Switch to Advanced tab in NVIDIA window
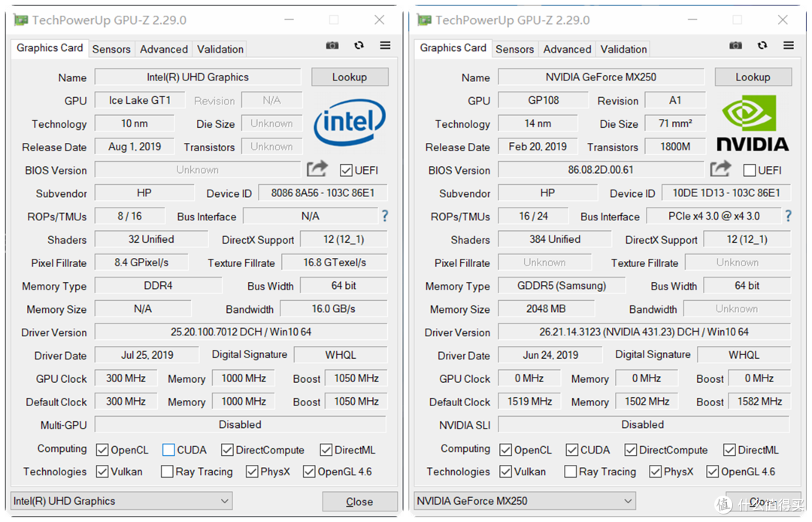 click(567, 49)
